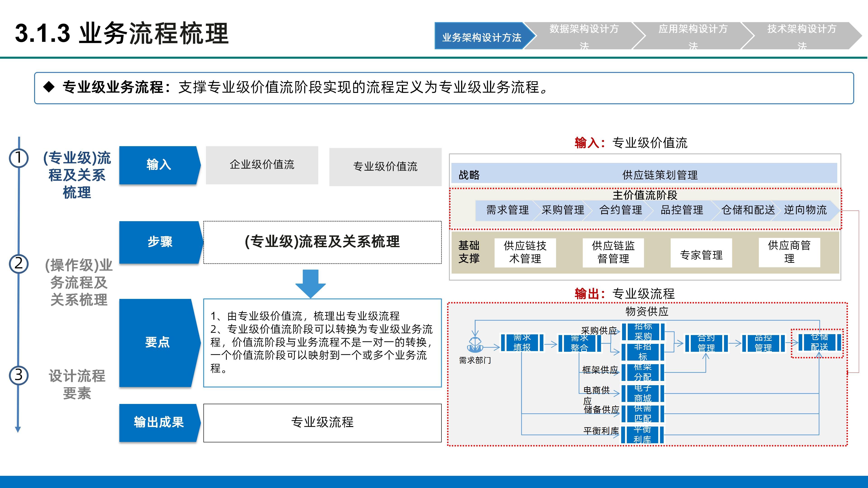
Task: Click the blue downward arrow shape
Action: coord(310,284)
